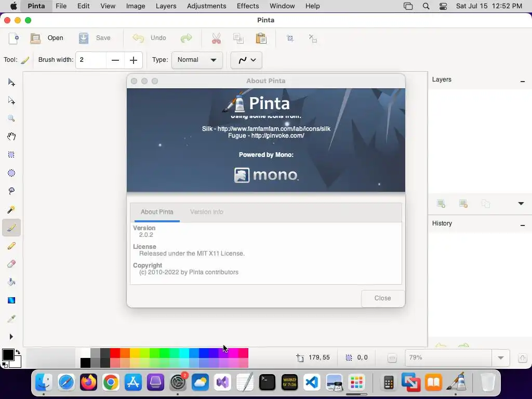Click the Save toolbar button

[x=95, y=38]
